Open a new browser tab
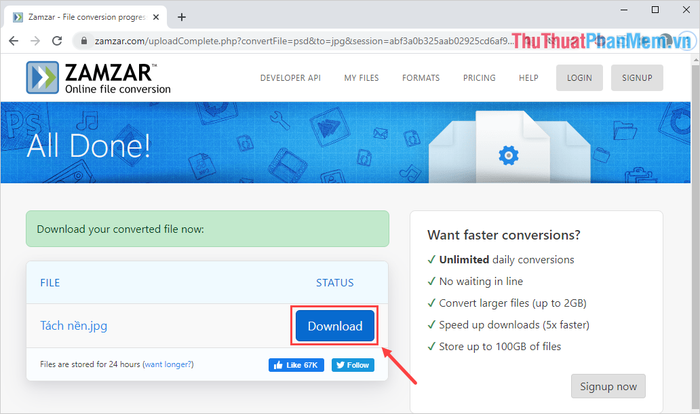 [x=182, y=17]
